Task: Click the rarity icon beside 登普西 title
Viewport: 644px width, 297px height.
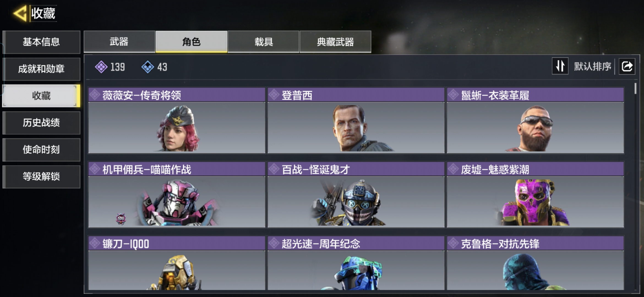Action: click(x=274, y=95)
